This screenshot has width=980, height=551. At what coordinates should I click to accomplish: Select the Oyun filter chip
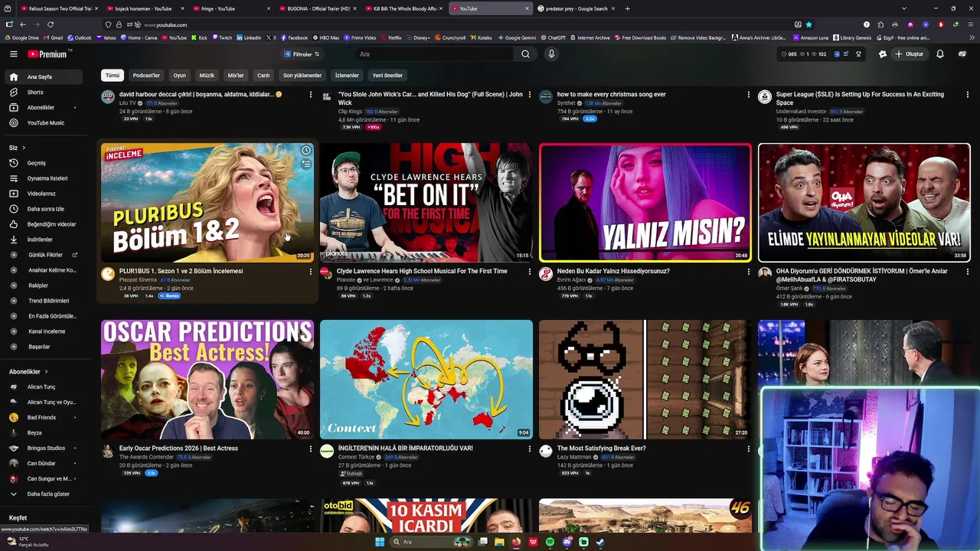click(180, 76)
